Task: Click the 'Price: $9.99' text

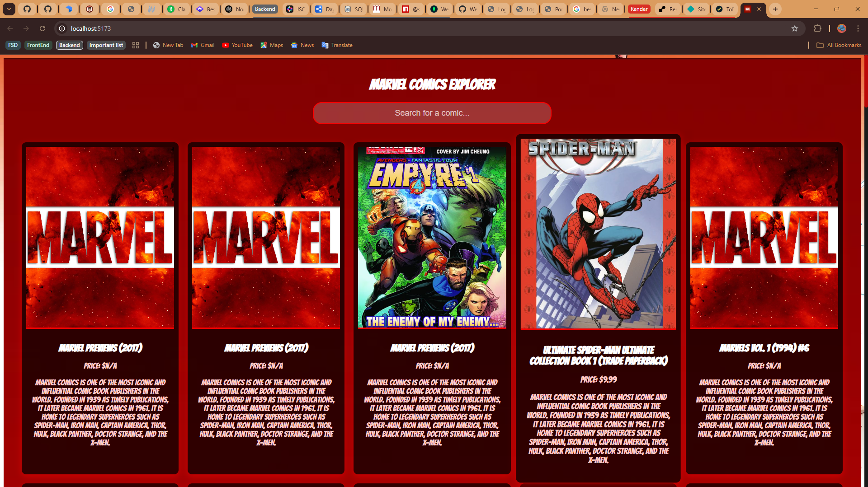Action: click(598, 379)
